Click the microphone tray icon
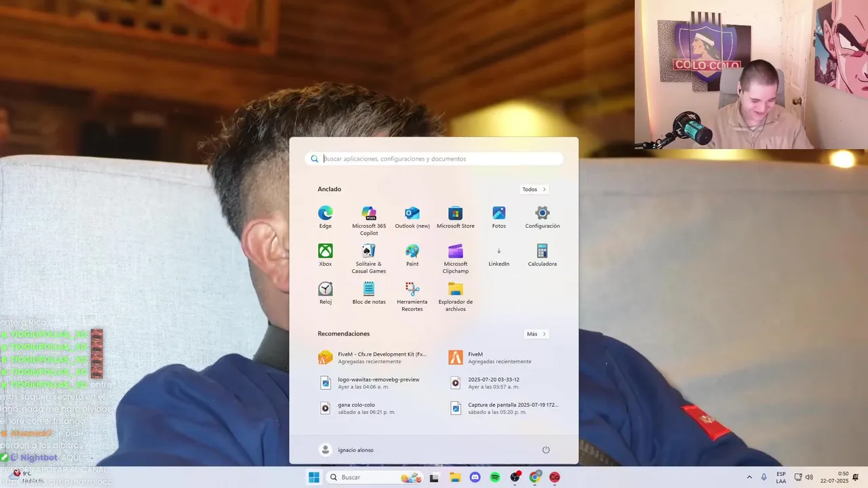The width and height of the screenshot is (868, 488). coord(764,477)
